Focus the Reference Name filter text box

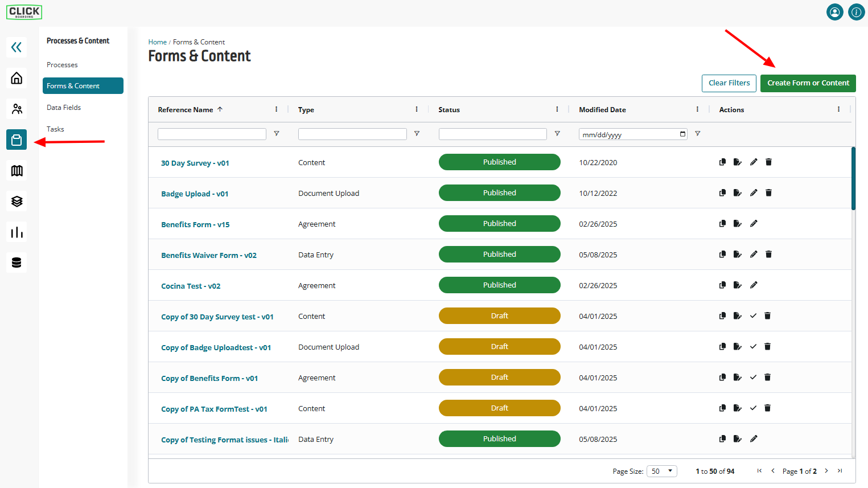[212, 134]
